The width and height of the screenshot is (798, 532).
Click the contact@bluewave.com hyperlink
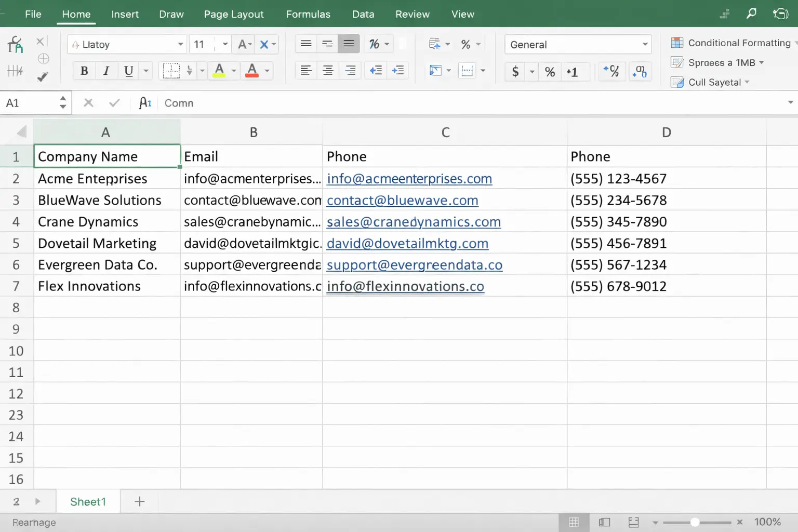pyautogui.click(x=402, y=200)
